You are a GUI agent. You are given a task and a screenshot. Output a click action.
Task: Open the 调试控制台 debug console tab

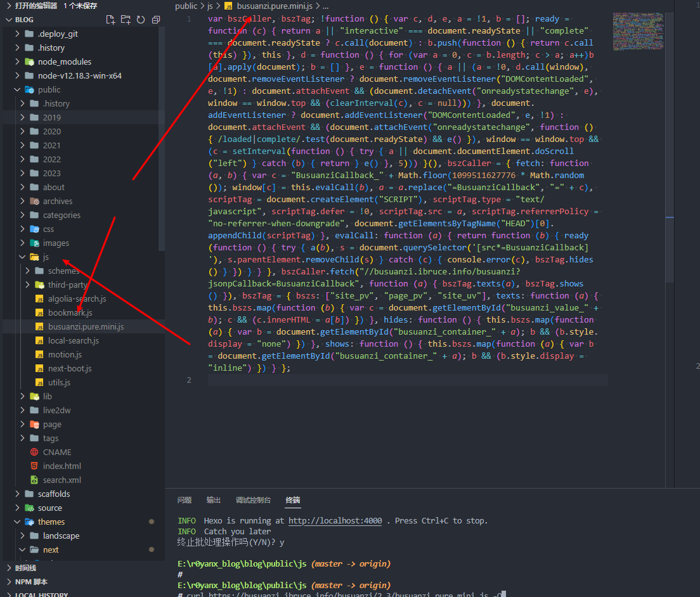pyautogui.click(x=253, y=500)
